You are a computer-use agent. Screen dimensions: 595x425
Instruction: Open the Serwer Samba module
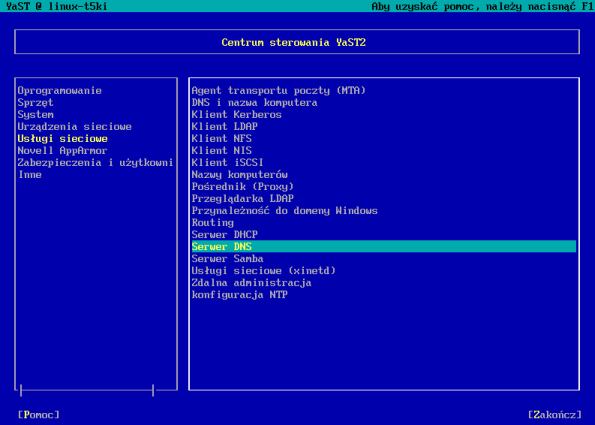click(227, 259)
